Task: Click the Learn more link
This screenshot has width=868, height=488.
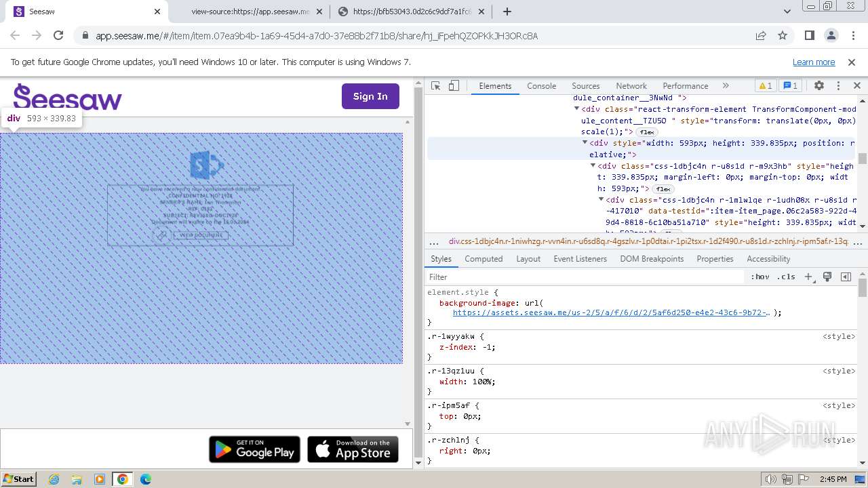Action: coord(814,62)
